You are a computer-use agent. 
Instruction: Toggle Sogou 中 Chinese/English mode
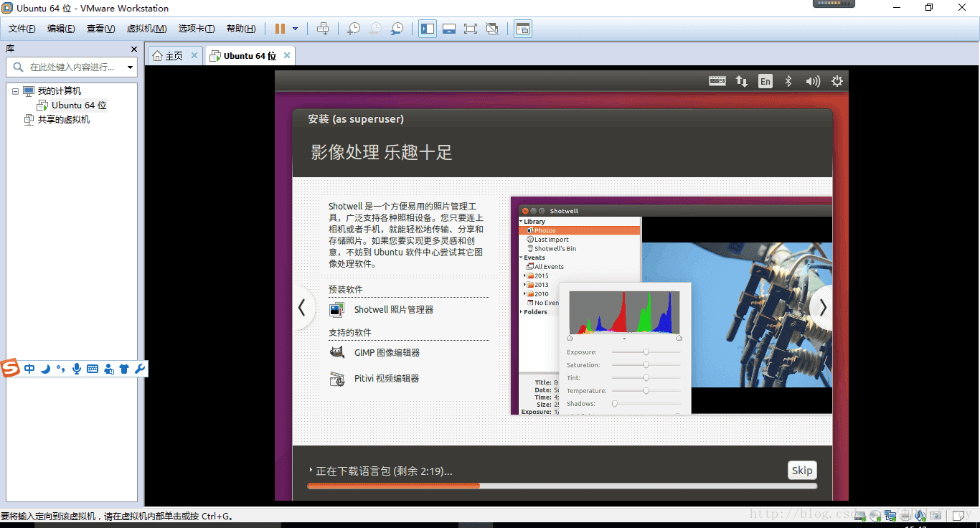point(29,369)
